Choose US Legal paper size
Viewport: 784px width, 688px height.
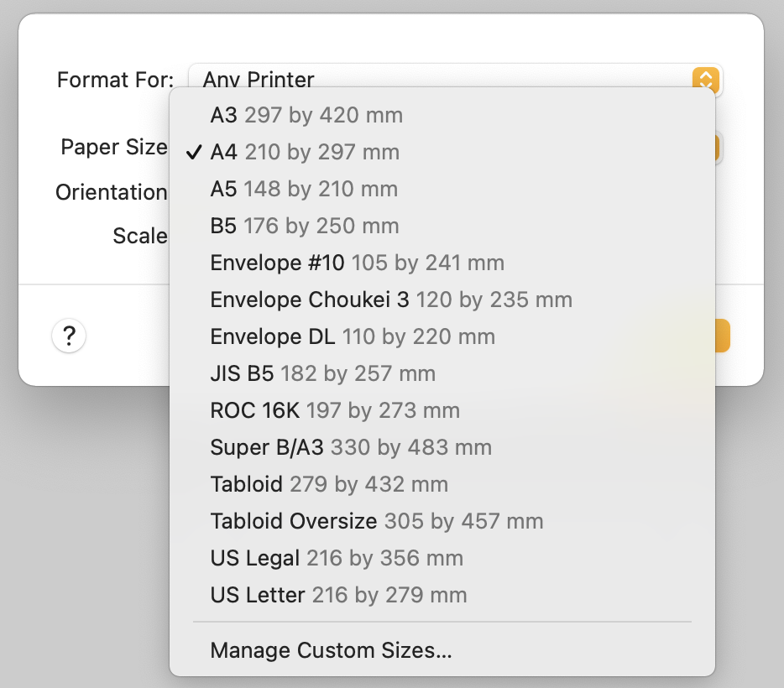[x=337, y=558]
